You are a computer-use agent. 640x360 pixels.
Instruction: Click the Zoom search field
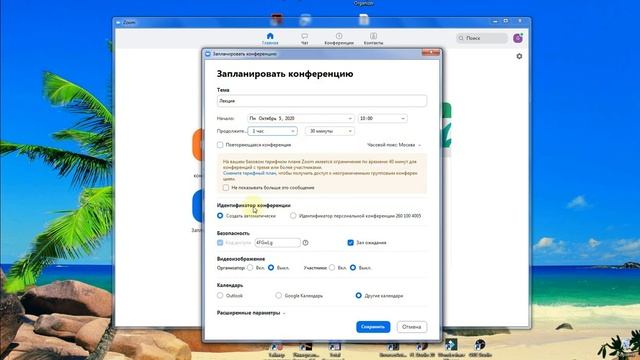click(x=482, y=38)
